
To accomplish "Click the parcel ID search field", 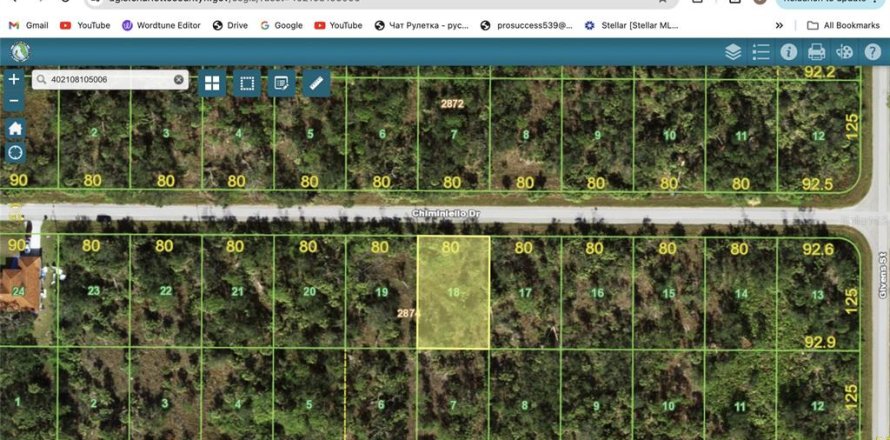I will tap(110, 80).
